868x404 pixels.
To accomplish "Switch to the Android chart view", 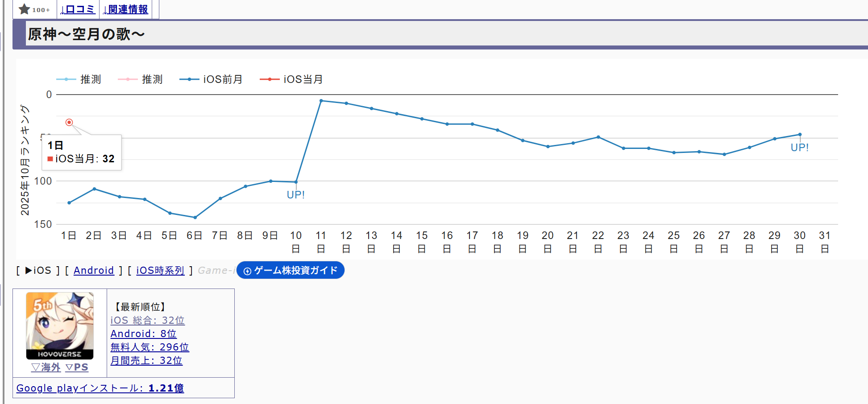I will click(94, 270).
